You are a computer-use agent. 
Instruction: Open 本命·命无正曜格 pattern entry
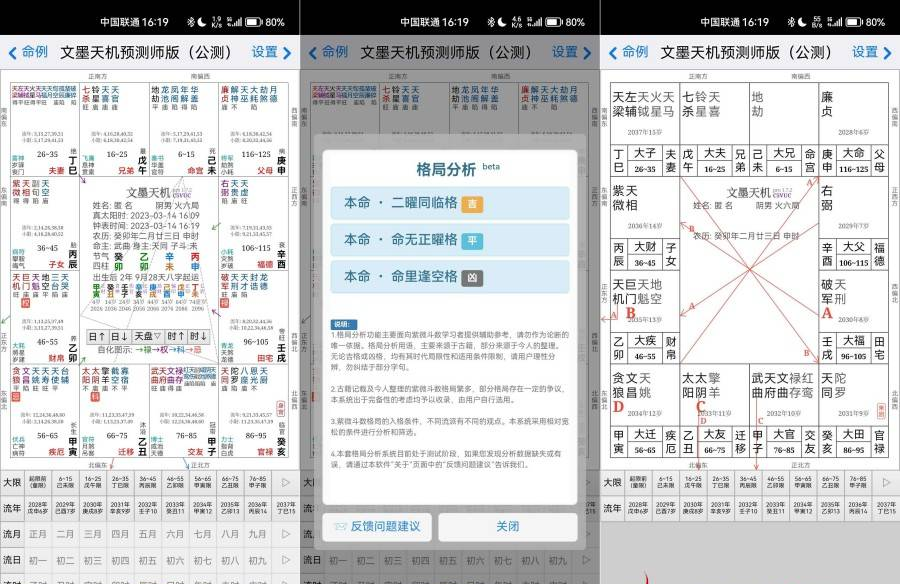click(450, 239)
